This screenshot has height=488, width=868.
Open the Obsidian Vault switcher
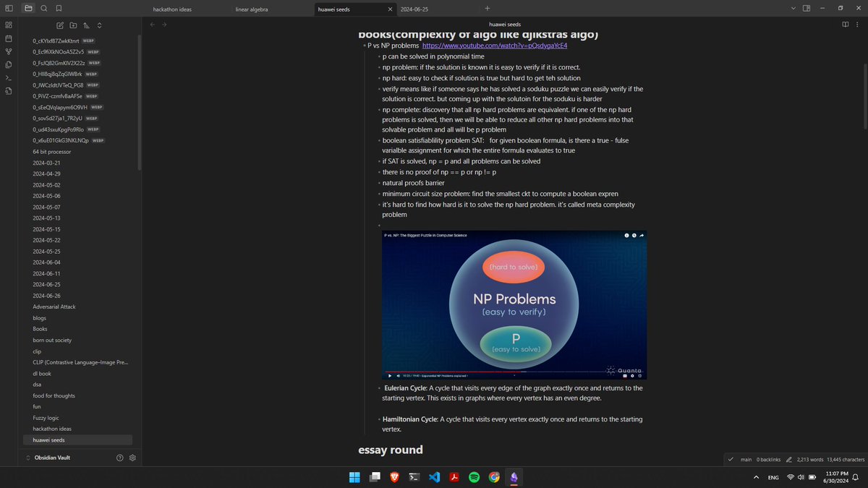53,458
